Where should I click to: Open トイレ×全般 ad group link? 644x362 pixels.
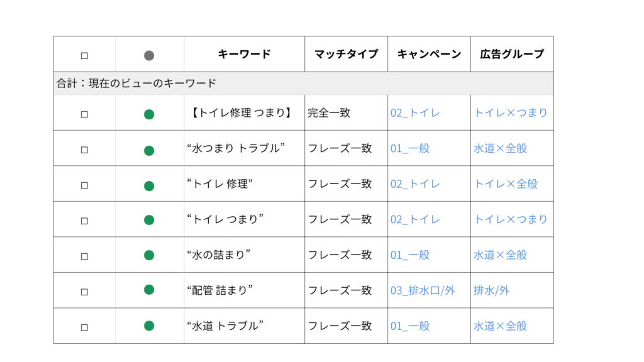pos(506,184)
